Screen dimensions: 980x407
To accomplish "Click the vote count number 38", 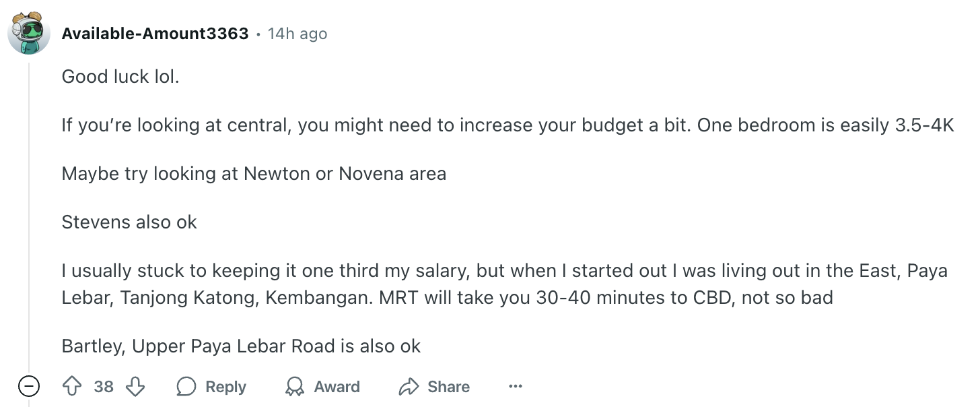I will tap(104, 387).
